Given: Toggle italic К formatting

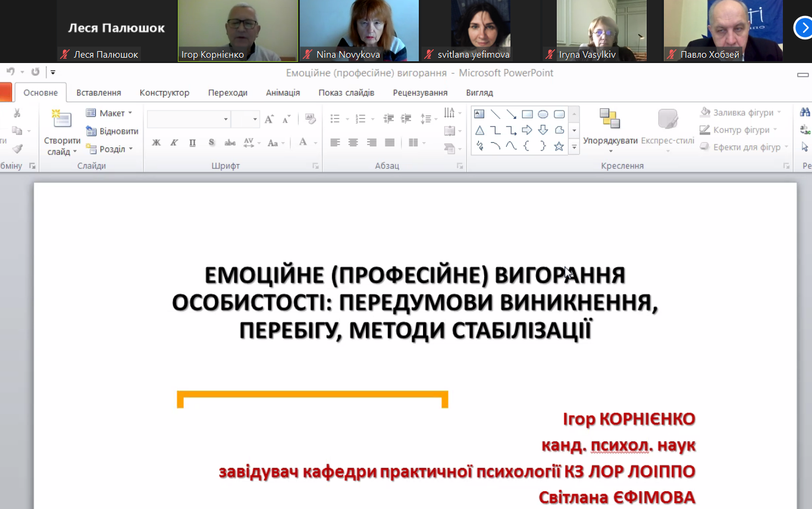Looking at the screenshot, I should coord(174,143).
